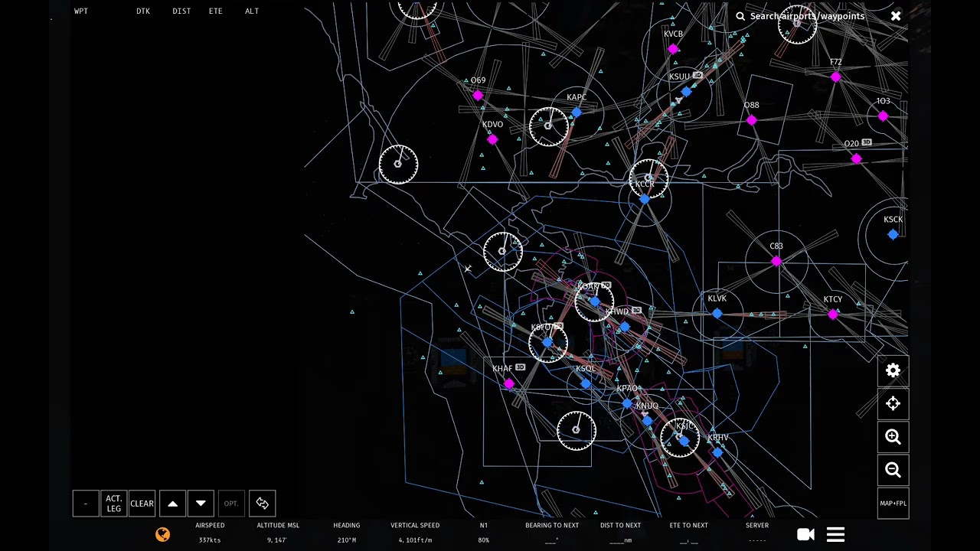Select the KPAO airport marker

tap(627, 403)
